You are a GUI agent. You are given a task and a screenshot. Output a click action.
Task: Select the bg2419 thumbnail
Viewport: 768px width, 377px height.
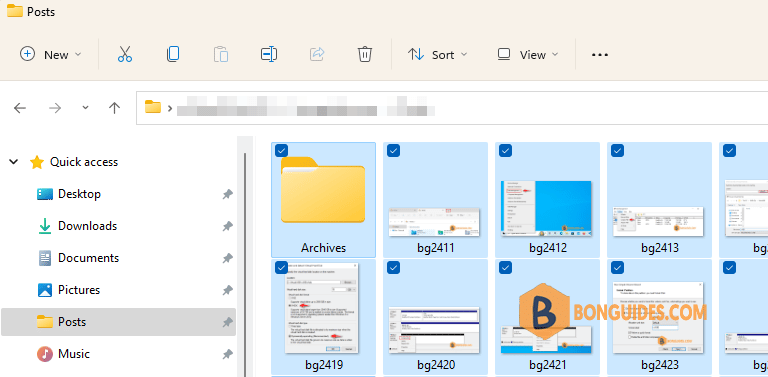[x=322, y=308]
